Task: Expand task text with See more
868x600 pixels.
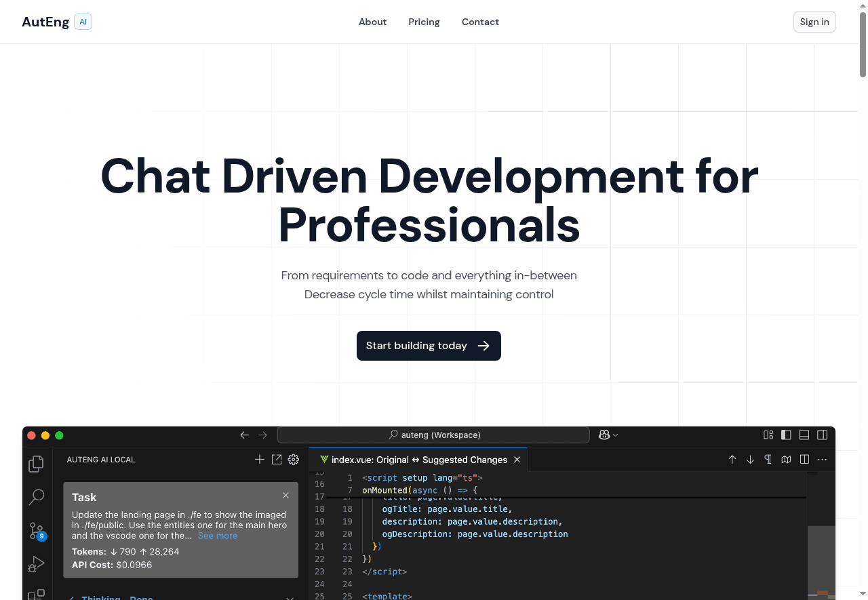Action: (x=218, y=536)
